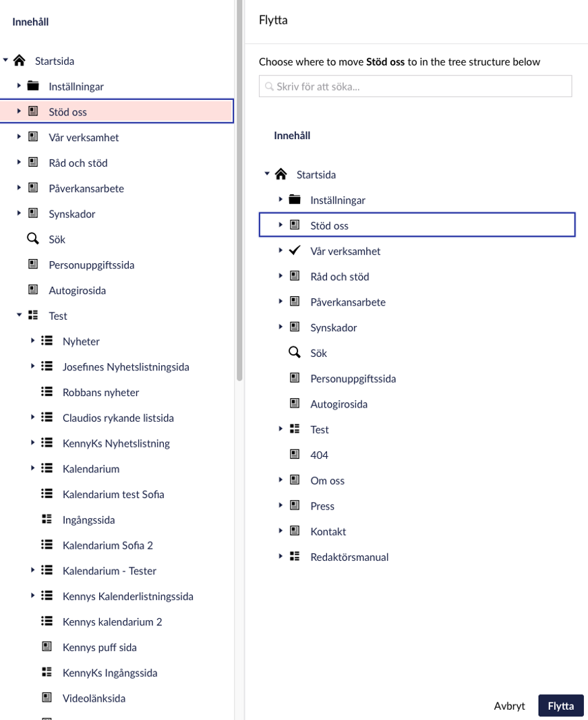Click the page icon beside 404 in dialog
The image size is (588, 720).
[295, 455]
